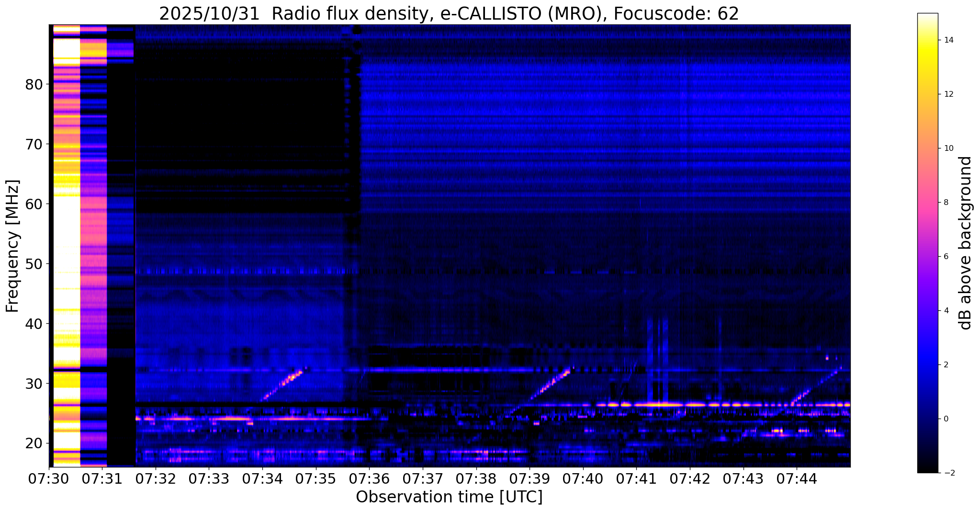This screenshot has height=511, width=980.
Task: Click the 'dB above background' colorbar label
Action: tap(965, 243)
